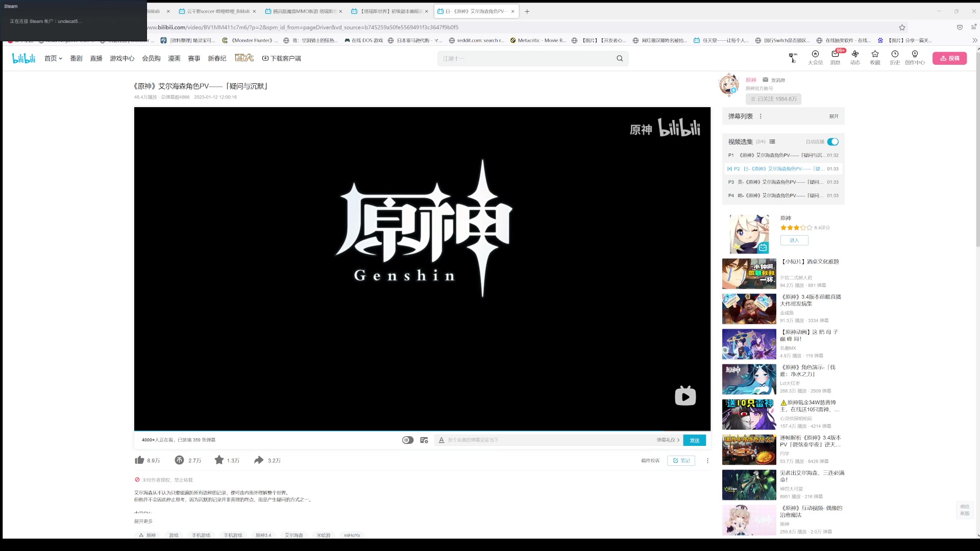Image resolution: width=980 pixels, height=551 pixels.
Task: Open the 消息 (messages) icon in top navigation
Action: tap(835, 58)
